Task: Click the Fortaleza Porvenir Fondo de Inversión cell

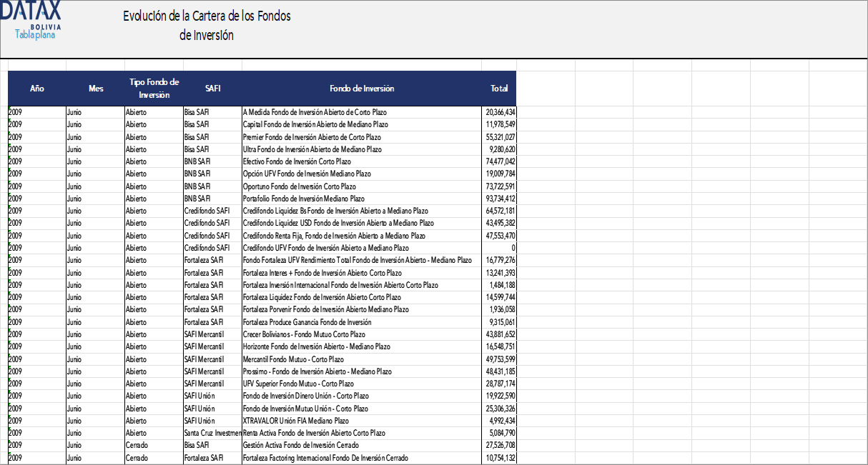Action: pos(326,309)
